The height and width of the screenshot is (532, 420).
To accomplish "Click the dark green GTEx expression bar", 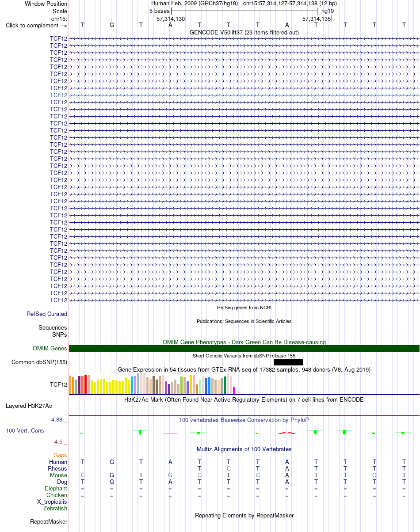I will pos(225,385).
